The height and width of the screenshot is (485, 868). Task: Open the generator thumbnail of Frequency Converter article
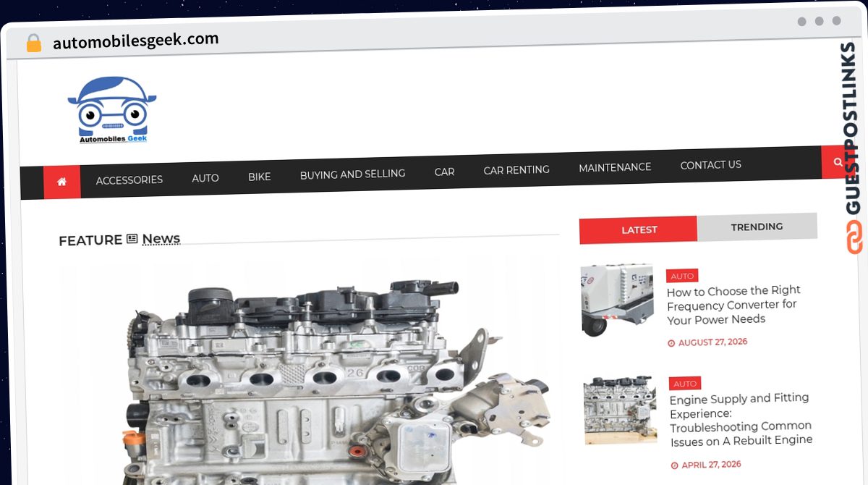(x=618, y=300)
